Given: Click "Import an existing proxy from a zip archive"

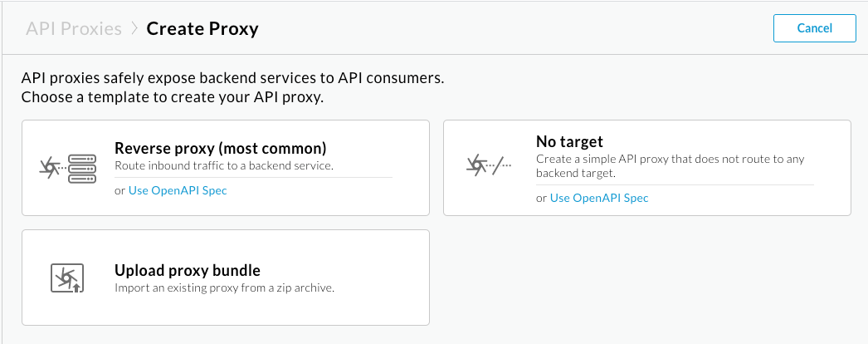Looking at the screenshot, I should (x=224, y=287).
